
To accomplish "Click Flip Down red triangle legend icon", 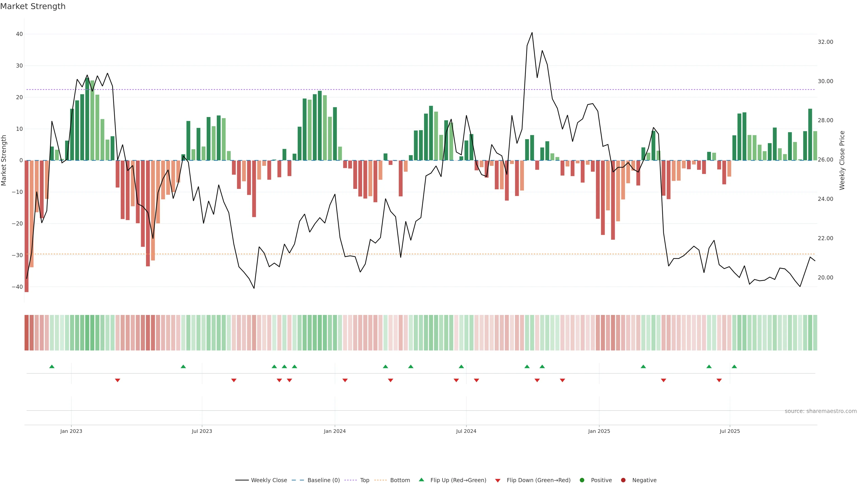I will [x=498, y=480].
